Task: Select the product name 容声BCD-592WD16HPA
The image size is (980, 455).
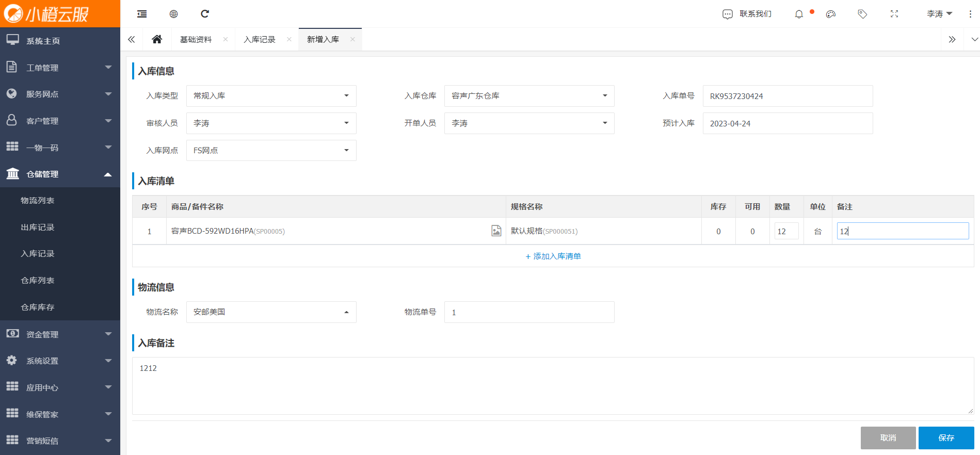Action: click(213, 231)
